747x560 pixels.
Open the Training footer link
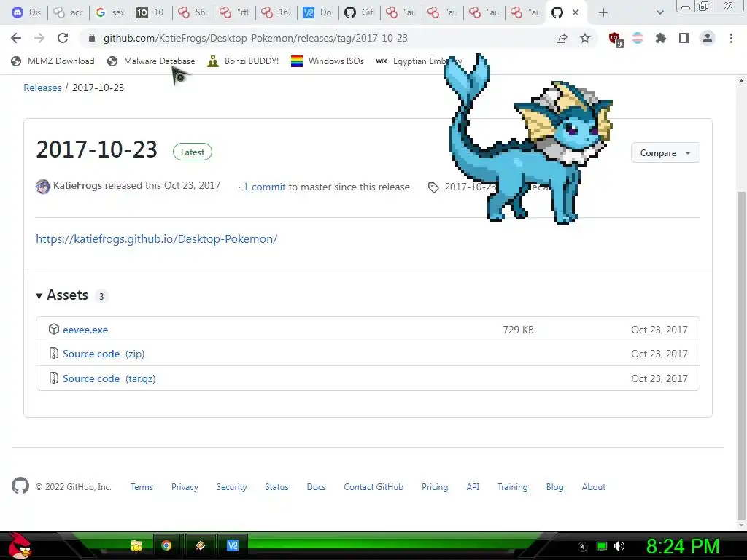tap(513, 486)
